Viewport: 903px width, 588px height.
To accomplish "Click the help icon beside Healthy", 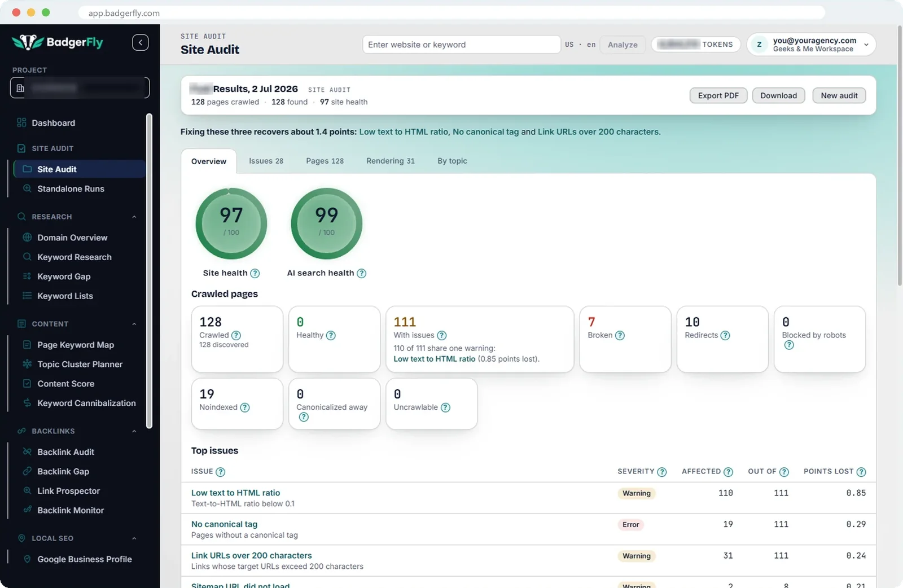I will [331, 335].
